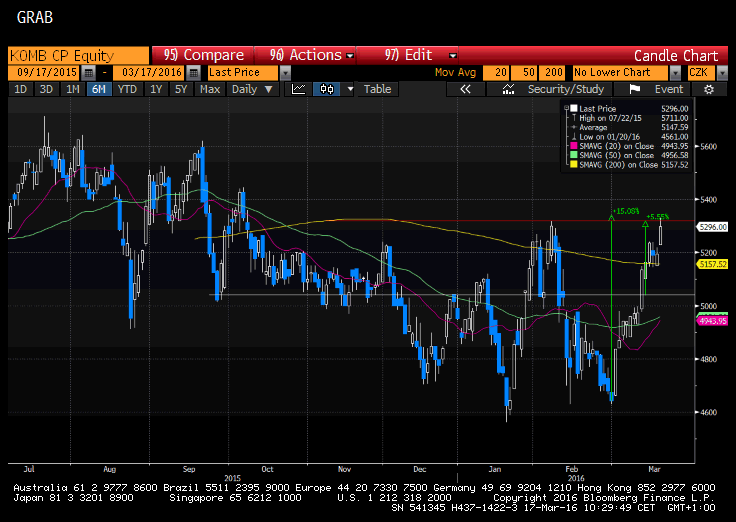Edit the KOMB CP Equity ticker field
Viewport: 736px width, 522px height.
(78, 55)
